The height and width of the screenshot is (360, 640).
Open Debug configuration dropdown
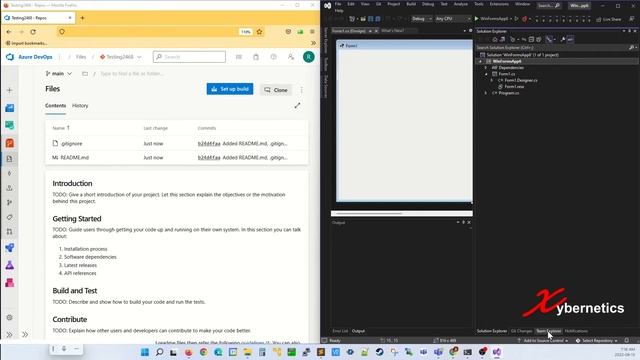[x=422, y=19]
